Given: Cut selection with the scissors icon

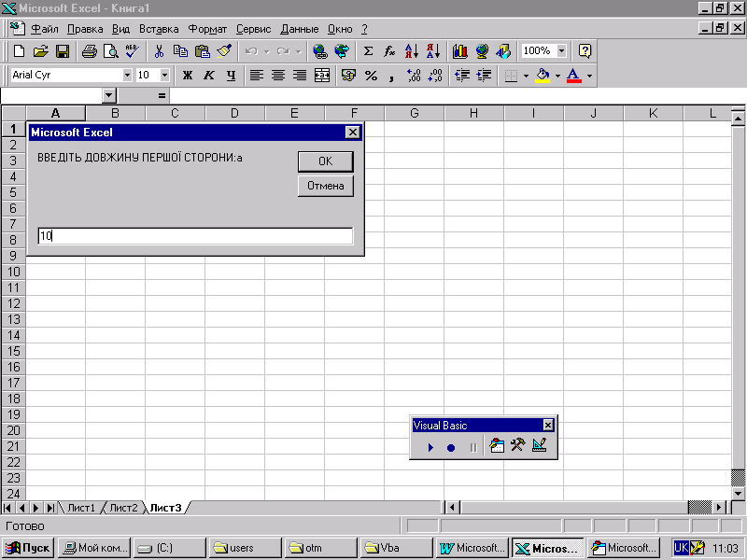Looking at the screenshot, I should click(159, 51).
